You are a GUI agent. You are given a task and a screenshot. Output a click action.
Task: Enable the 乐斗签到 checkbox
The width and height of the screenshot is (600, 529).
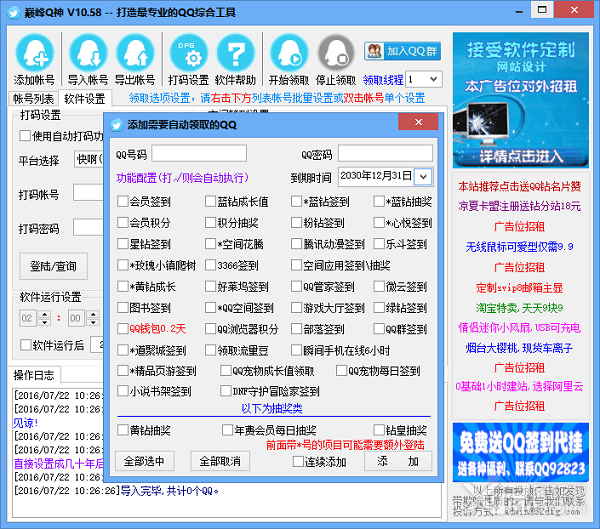click(379, 244)
